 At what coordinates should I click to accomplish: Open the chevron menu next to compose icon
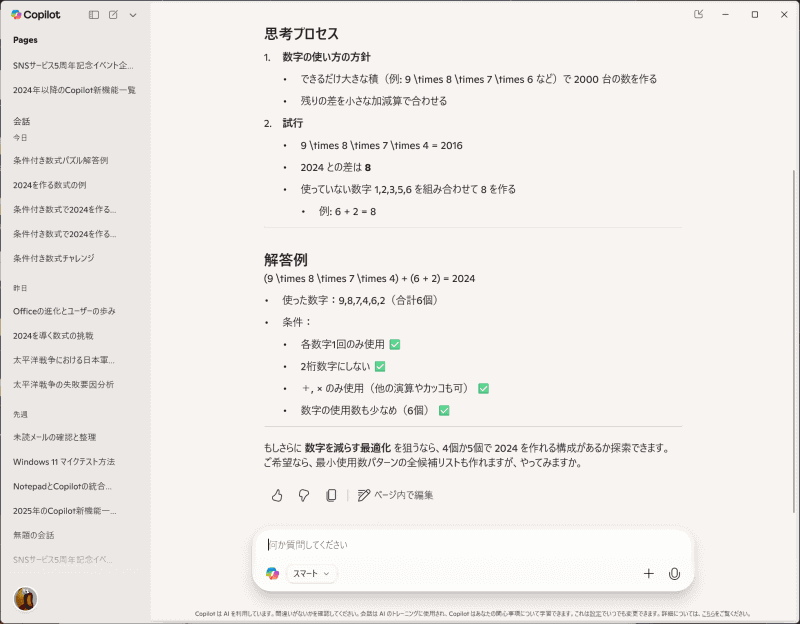pos(133,15)
